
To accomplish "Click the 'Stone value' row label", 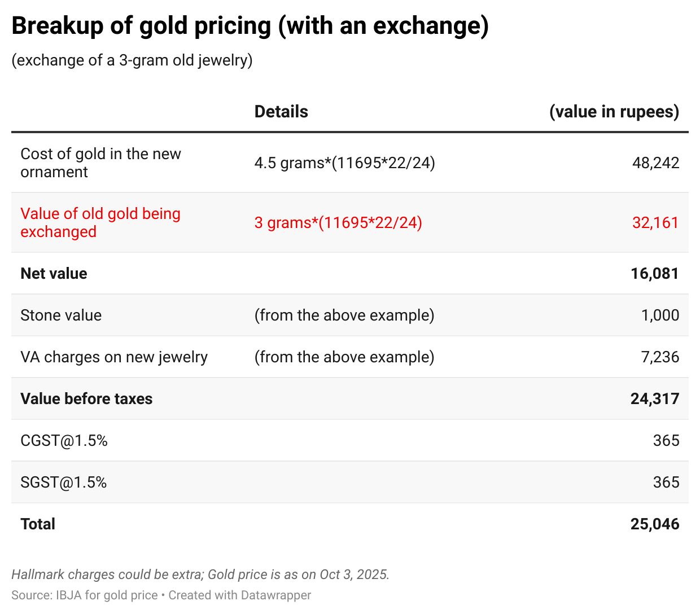I will pos(61,315).
